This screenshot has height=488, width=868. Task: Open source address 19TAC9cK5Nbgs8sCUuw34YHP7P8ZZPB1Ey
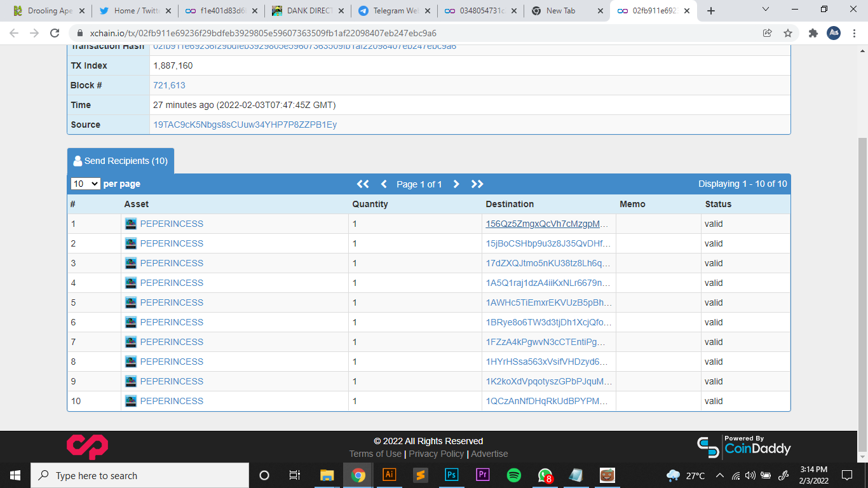tap(245, 125)
